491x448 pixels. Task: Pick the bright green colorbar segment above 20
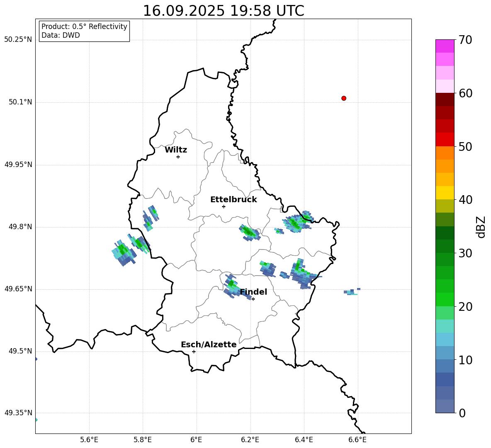click(445, 299)
